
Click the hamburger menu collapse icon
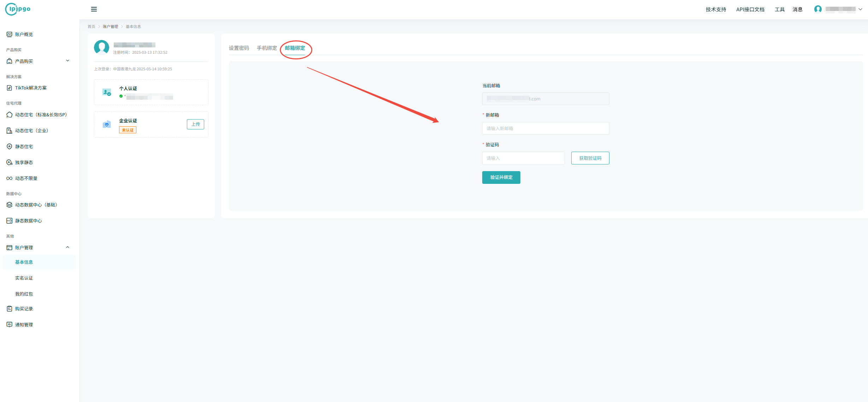coord(94,9)
